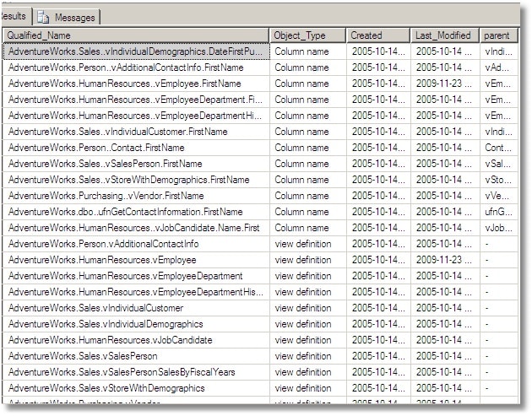This screenshot has height=416, width=532.
Task: Select AdventureWorks.Sales.vIndividualCustomer view cell
Action: (136, 308)
